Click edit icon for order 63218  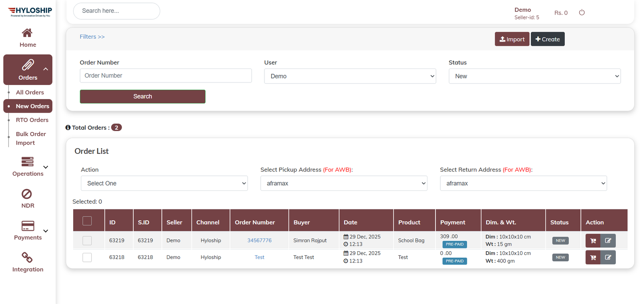click(608, 257)
